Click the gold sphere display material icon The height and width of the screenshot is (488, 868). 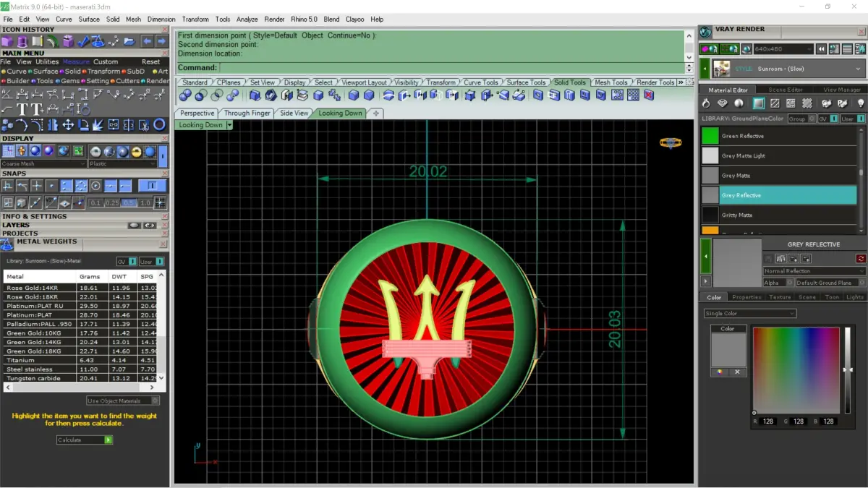pos(136,151)
